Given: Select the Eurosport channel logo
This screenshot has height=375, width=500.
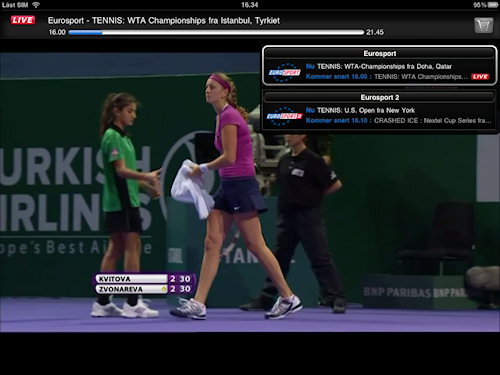Looking at the screenshot, I should (x=284, y=72).
